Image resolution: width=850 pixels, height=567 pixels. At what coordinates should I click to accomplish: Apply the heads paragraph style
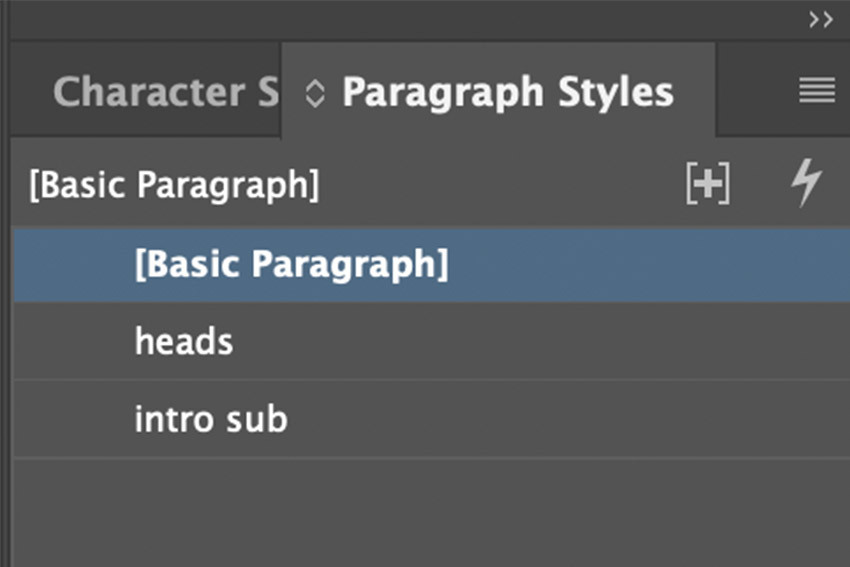184,342
